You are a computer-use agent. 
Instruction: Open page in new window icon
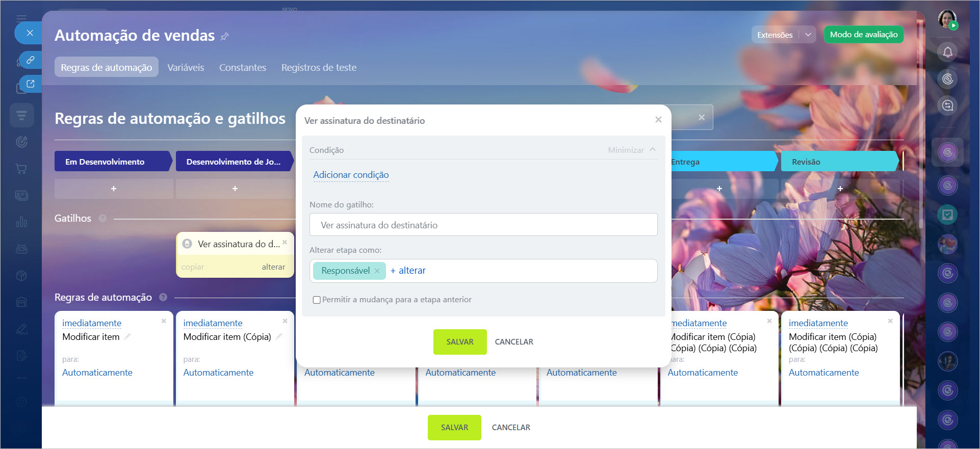tap(31, 84)
